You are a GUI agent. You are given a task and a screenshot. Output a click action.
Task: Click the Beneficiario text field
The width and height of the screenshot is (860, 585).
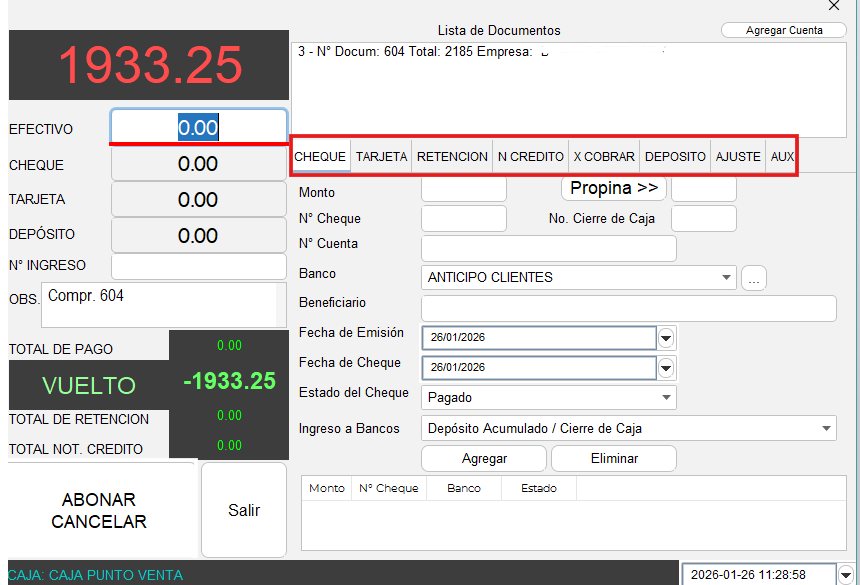628,309
